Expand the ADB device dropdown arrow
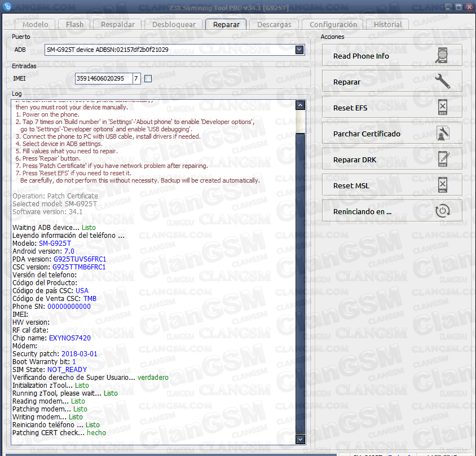 click(299, 50)
